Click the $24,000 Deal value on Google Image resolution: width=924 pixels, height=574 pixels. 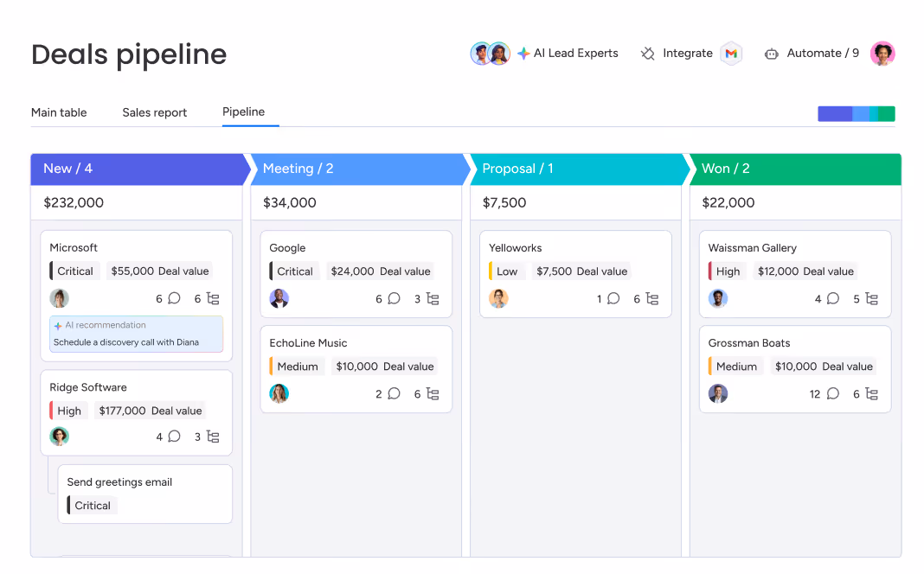tap(381, 271)
